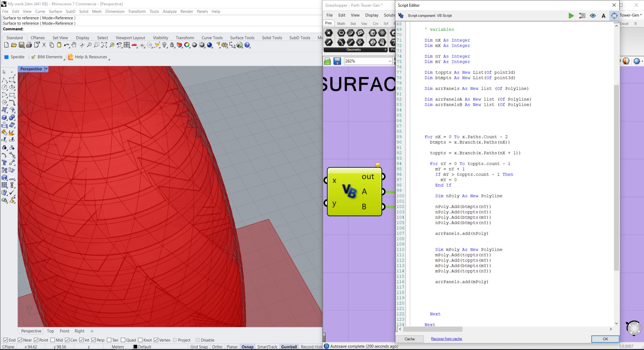
Task: Select Rhino's Pan hand tool
Action: coord(74,45)
